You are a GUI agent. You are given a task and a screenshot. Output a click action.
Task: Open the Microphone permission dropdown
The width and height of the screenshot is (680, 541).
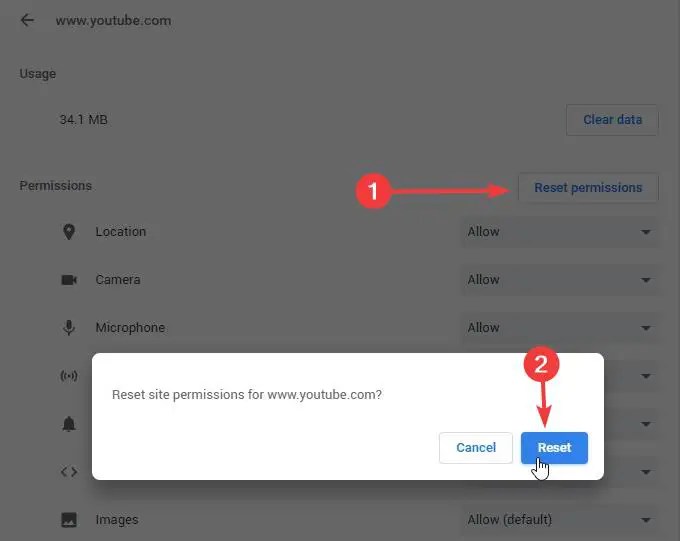tap(559, 328)
